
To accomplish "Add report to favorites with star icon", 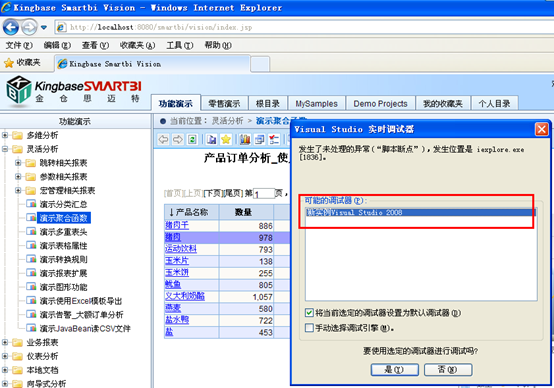I will pos(226,140).
